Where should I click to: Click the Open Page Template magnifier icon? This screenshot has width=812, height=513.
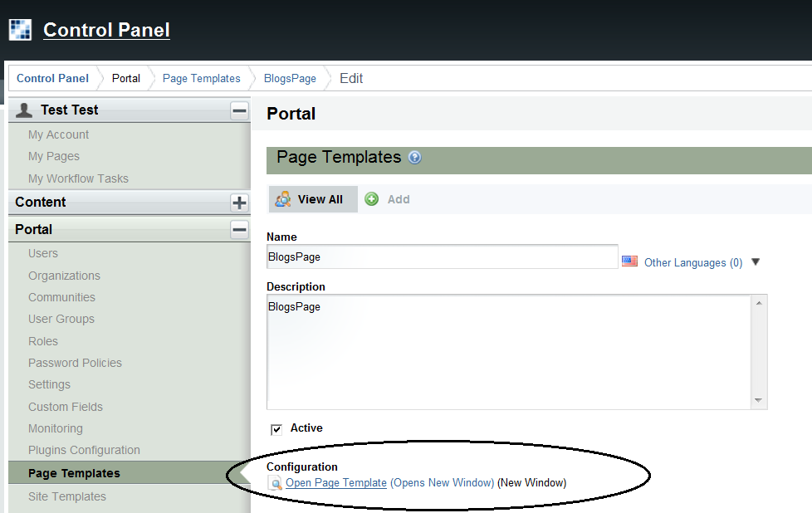276,483
